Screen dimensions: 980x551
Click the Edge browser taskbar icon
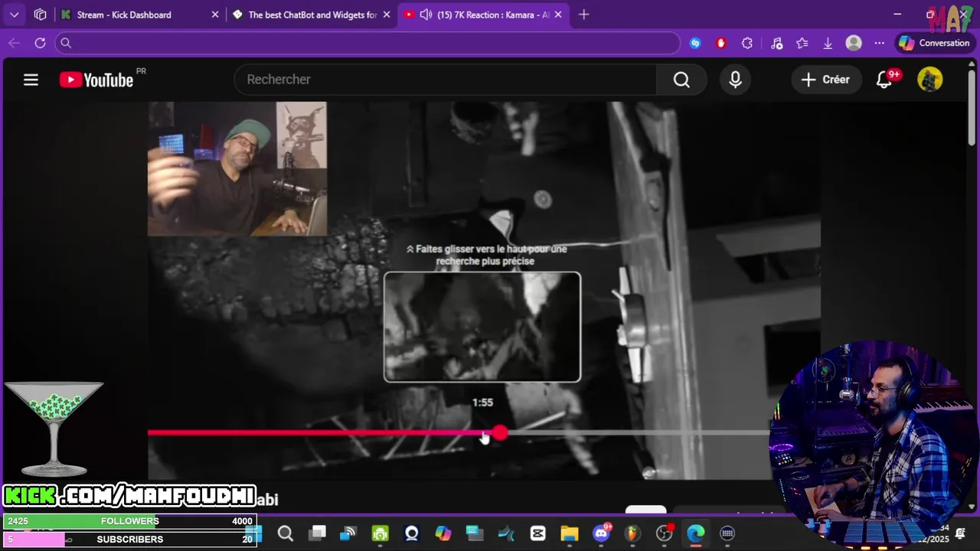tap(695, 533)
